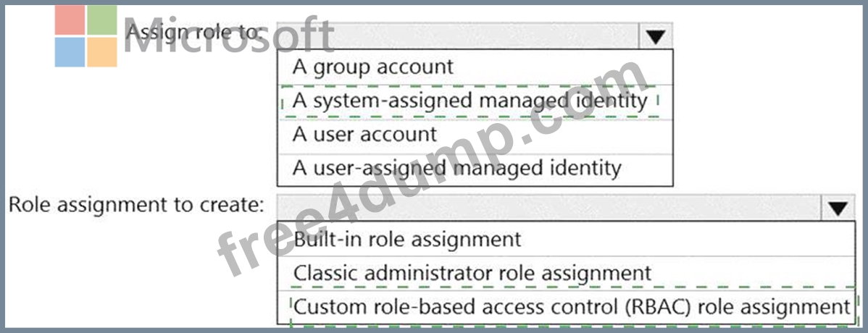Select Custom role-based access control (RBAC) role assignment
Image resolution: width=868 pixels, height=333 pixels.
567,306
